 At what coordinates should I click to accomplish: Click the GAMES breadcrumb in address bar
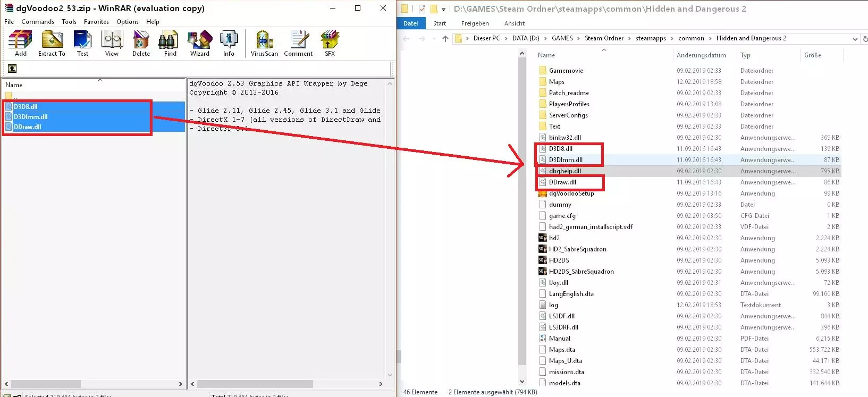[562, 38]
